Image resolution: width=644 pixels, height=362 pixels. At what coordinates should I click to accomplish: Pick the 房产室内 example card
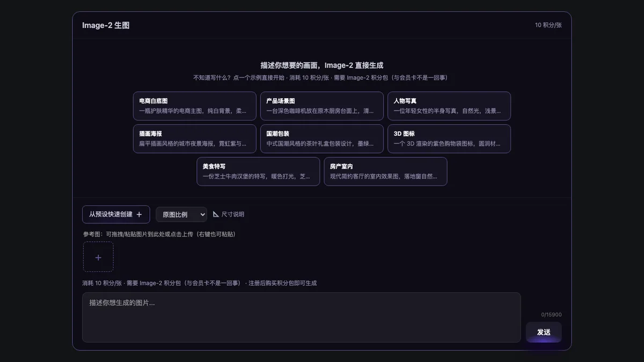(385, 171)
